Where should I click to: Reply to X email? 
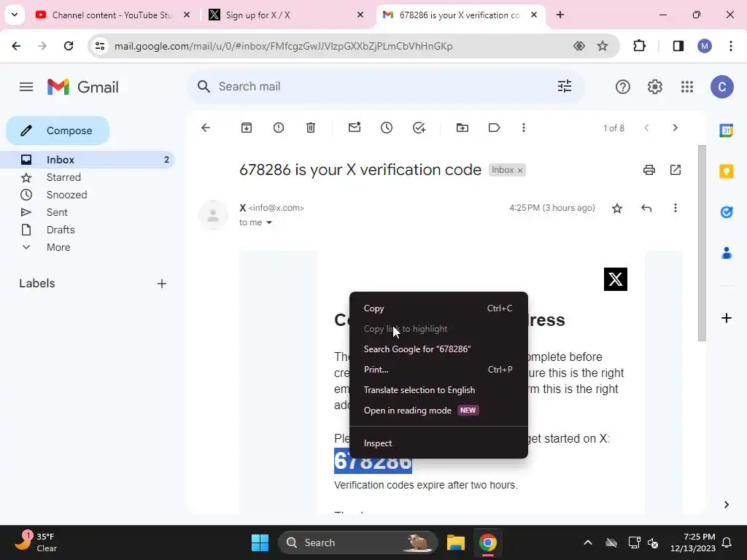(646, 208)
